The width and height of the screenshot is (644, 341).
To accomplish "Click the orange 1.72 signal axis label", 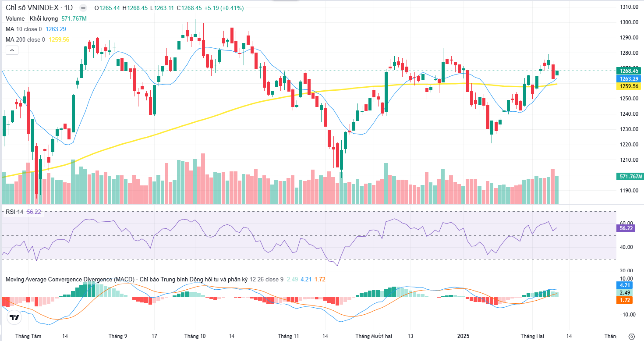I will (x=625, y=300).
